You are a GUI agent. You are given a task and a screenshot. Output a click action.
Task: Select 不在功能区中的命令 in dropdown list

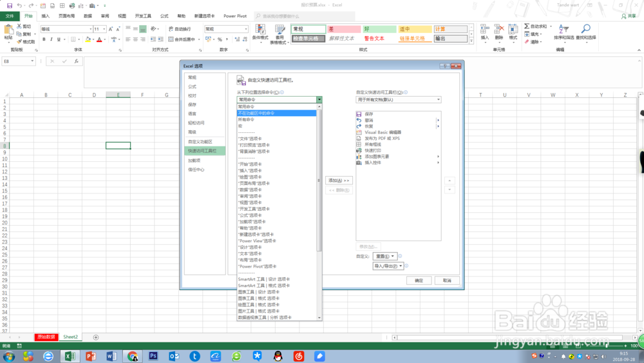[x=276, y=113]
